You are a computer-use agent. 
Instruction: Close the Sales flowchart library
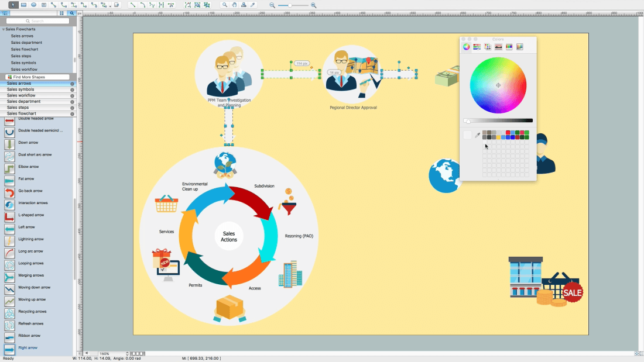pos(72,113)
